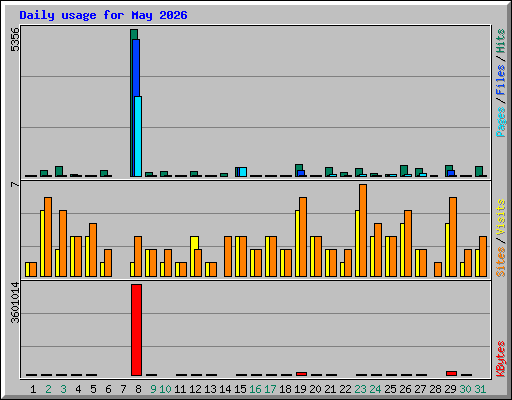Viewport: 512px width, 400px height.
Task: Click the cyan Pages bar for day 8
Action: pyautogui.click(x=138, y=136)
